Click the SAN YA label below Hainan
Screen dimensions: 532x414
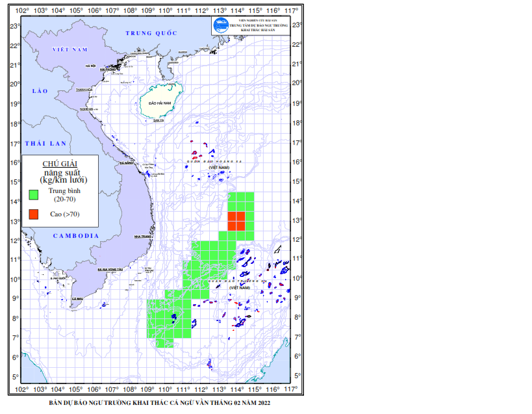158,120
